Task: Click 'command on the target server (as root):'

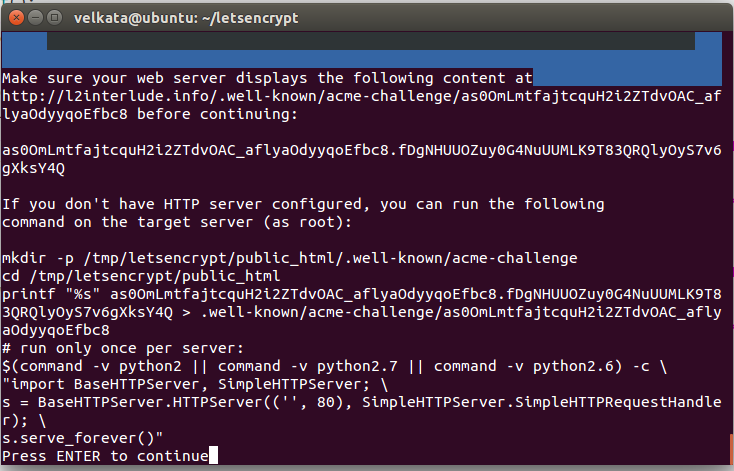Action: (x=177, y=222)
